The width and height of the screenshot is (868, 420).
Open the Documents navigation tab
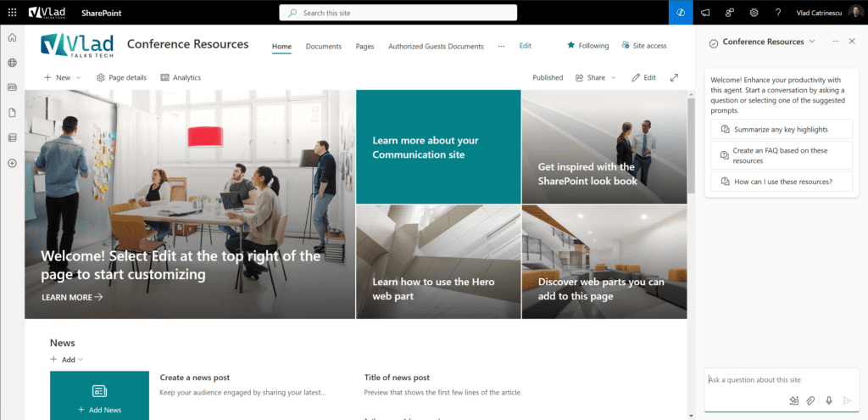point(324,47)
